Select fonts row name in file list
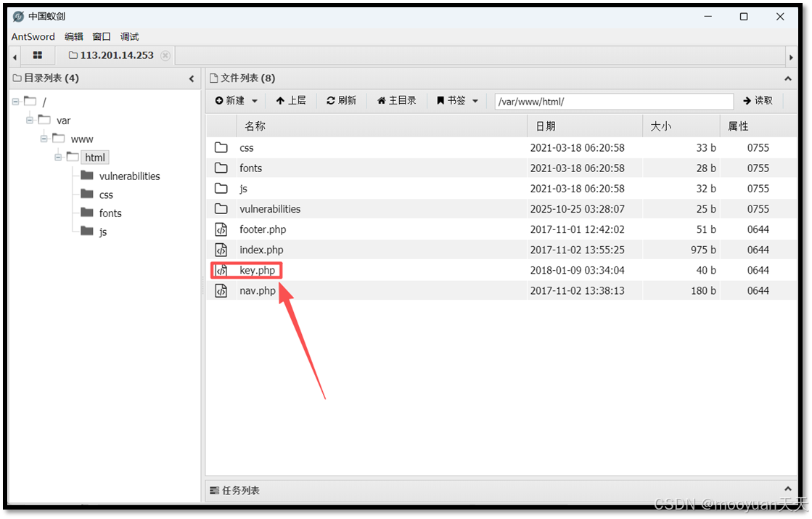Image resolution: width=812 pixels, height=519 pixels. point(250,168)
